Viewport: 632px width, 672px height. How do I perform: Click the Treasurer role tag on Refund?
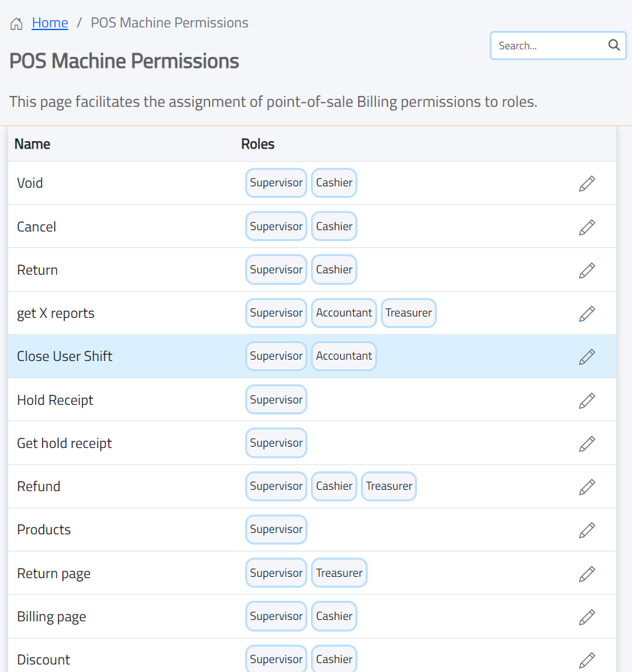click(x=389, y=486)
